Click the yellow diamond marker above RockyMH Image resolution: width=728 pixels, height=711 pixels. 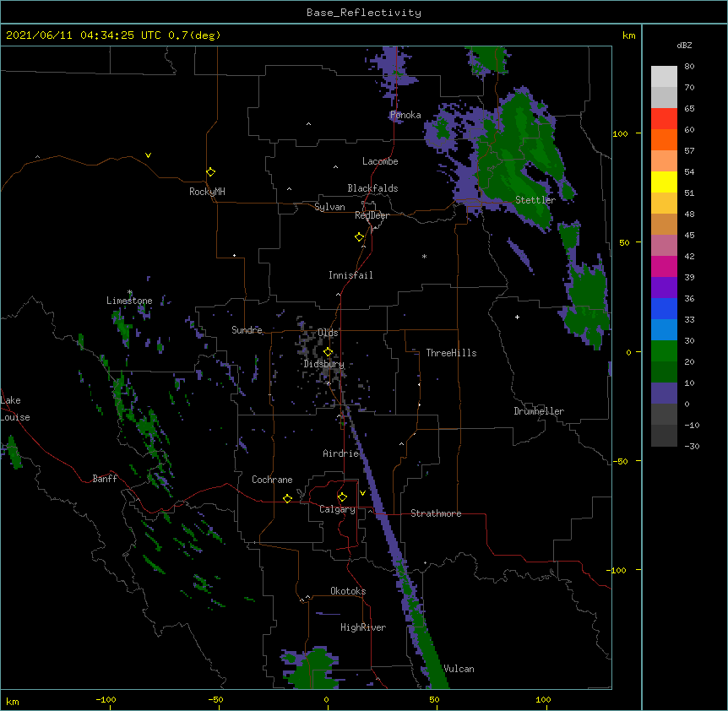211,172
